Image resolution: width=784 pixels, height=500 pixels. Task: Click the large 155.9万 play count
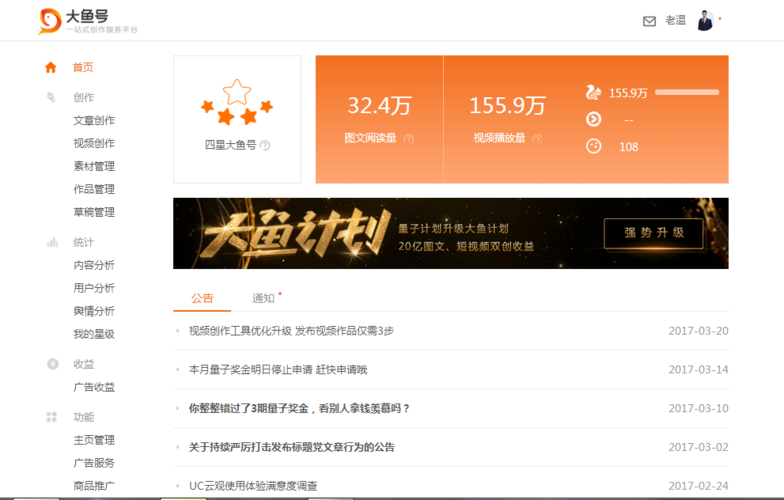click(507, 106)
